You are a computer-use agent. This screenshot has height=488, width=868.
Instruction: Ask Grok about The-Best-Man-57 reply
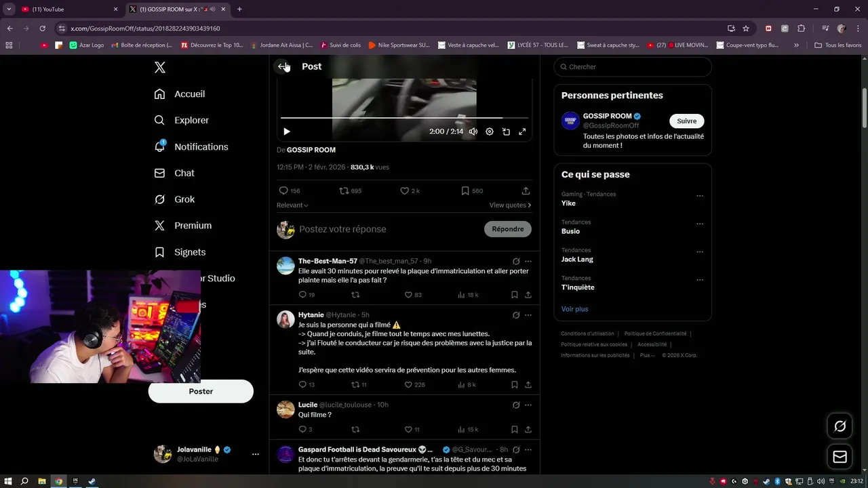pyautogui.click(x=516, y=262)
